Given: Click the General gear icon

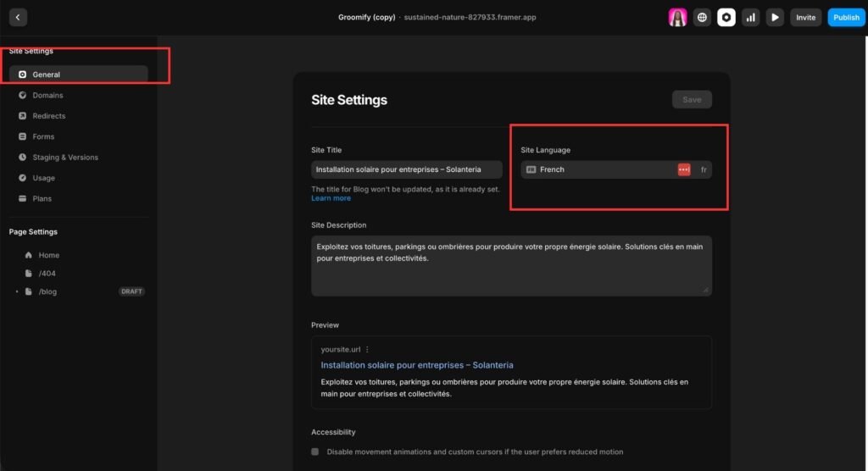Looking at the screenshot, I should [x=22, y=75].
